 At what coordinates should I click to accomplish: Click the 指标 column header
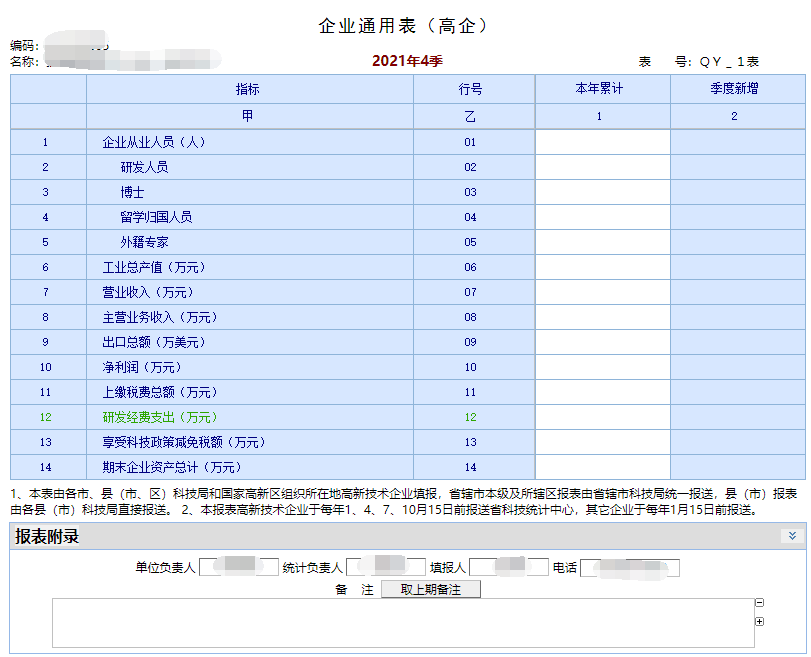click(x=248, y=89)
